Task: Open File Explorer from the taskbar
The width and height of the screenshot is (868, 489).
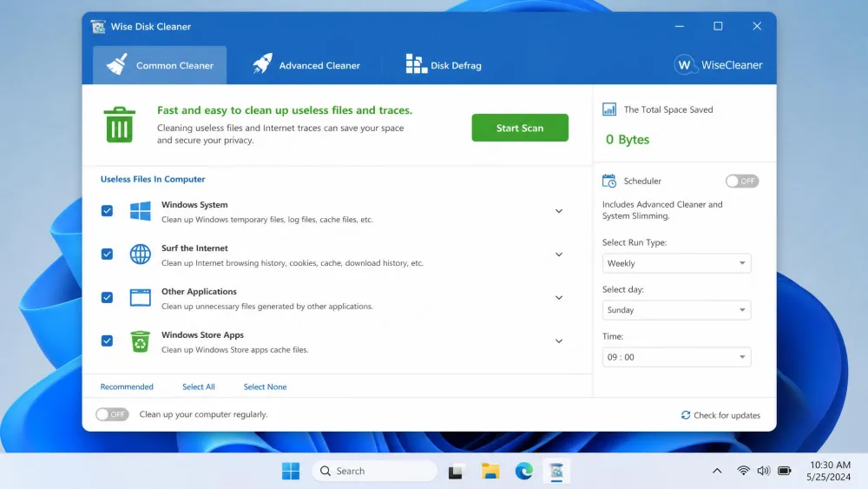Action: click(x=490, y=471)
